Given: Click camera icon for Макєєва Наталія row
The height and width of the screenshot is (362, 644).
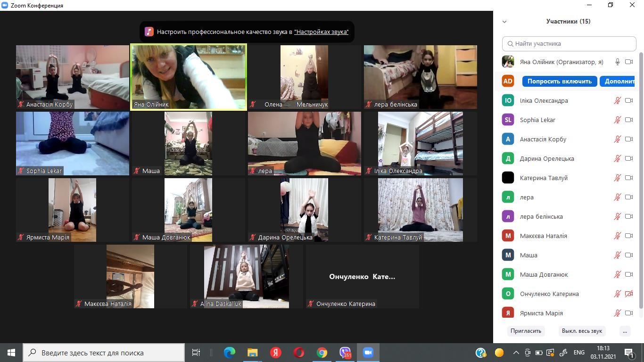Looking at the screenshot, I should click(x=629, y=236).
